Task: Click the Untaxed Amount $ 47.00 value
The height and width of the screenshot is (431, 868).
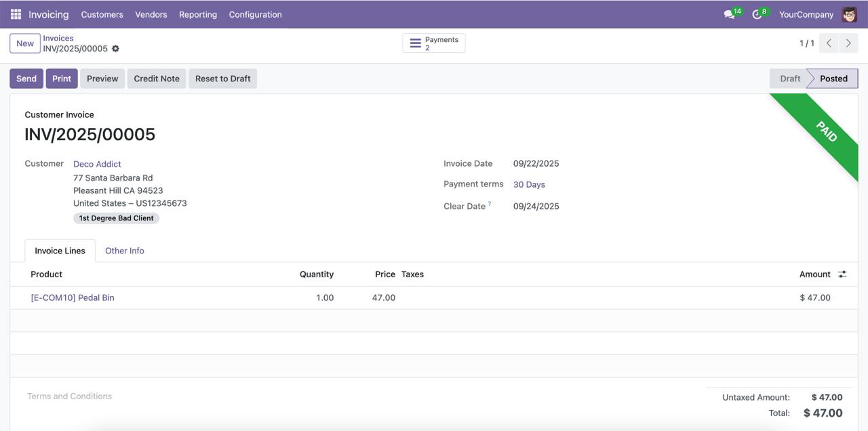Action: tap(827, 398)
